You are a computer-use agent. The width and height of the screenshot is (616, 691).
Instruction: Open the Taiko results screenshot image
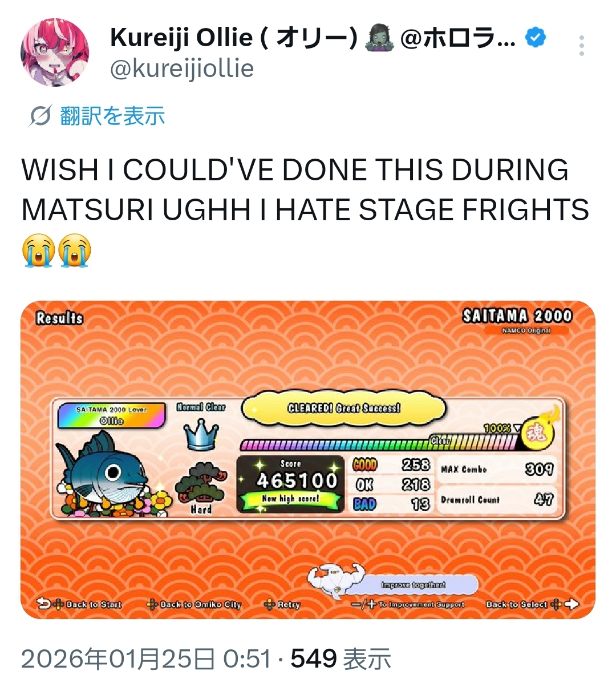[x=308, y=460]
